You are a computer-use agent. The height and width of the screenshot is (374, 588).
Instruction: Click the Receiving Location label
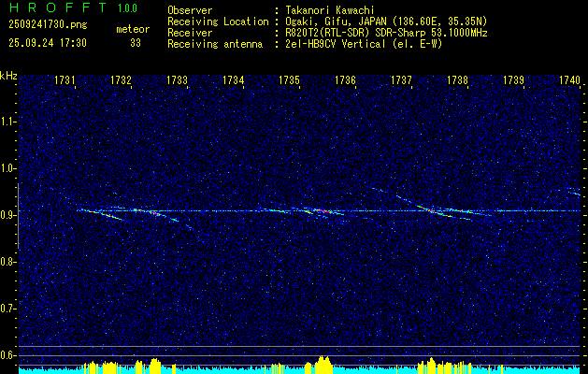coord(218,22)
